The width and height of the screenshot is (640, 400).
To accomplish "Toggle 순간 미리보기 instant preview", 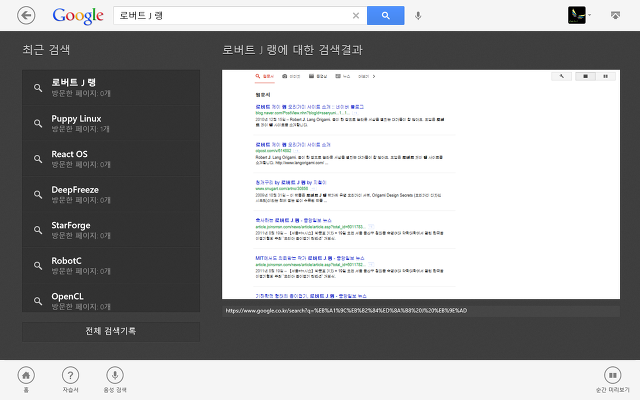I will coord(613,379).
